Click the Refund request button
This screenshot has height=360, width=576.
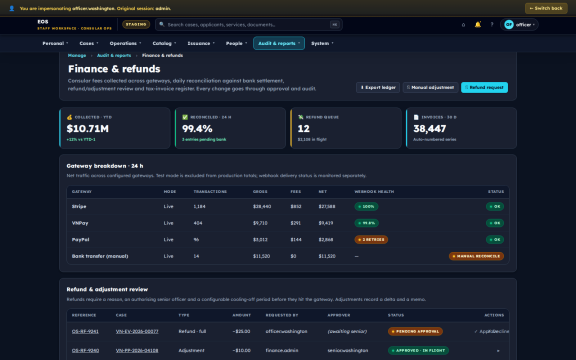click(x=485, y=87)
